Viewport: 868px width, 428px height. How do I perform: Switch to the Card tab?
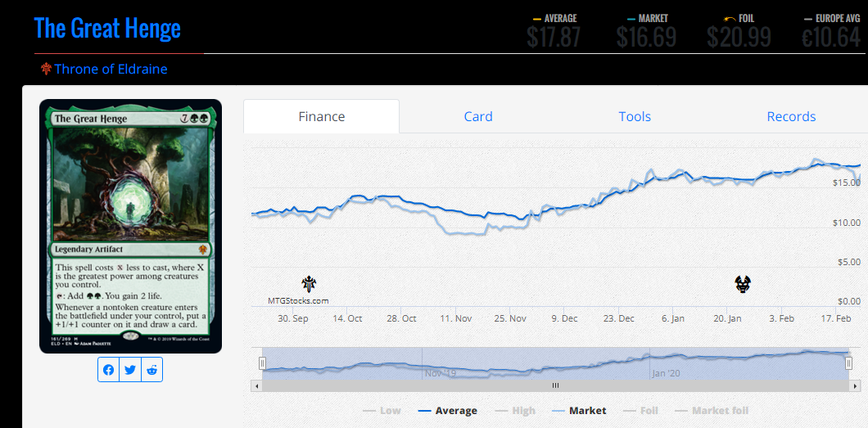pos(478,117)
